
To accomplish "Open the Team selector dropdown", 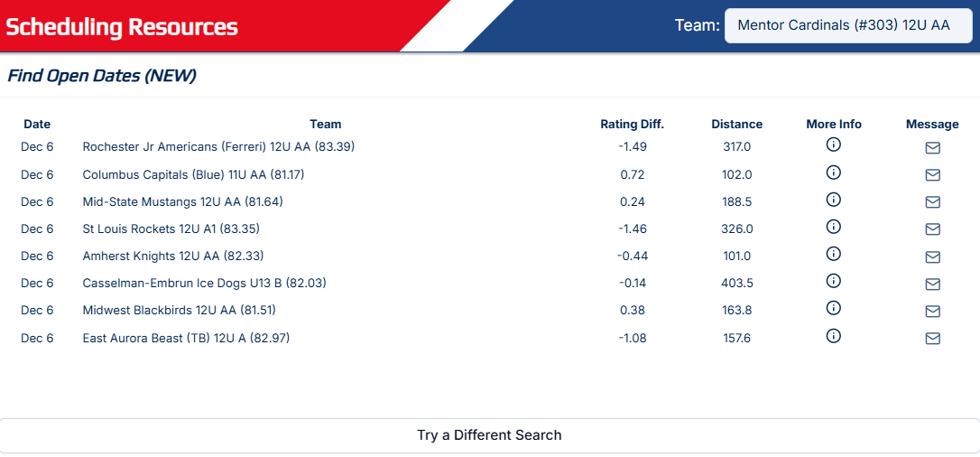I will pyautogui.click(x=848, y=25).
